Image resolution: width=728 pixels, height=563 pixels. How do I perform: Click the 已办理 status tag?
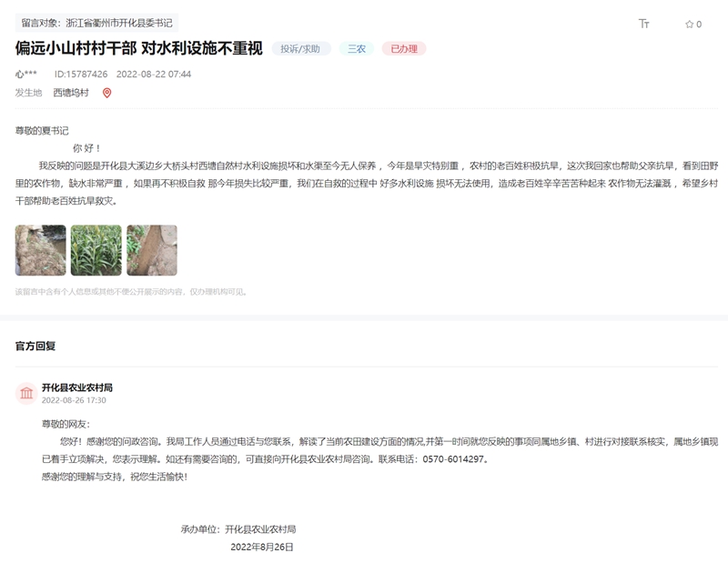coord(403,49)
